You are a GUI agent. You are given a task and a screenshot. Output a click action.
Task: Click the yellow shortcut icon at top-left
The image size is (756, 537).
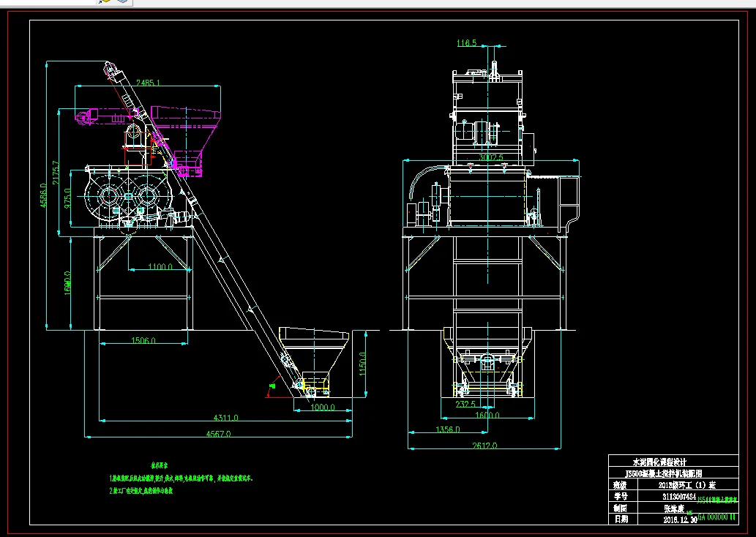pos(105,1)
